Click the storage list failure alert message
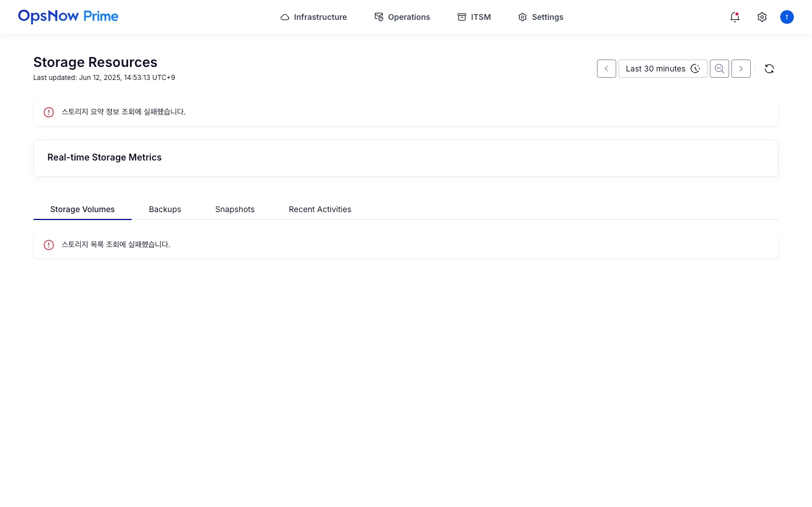The image size is (812, 507). (x=116, y=244)
